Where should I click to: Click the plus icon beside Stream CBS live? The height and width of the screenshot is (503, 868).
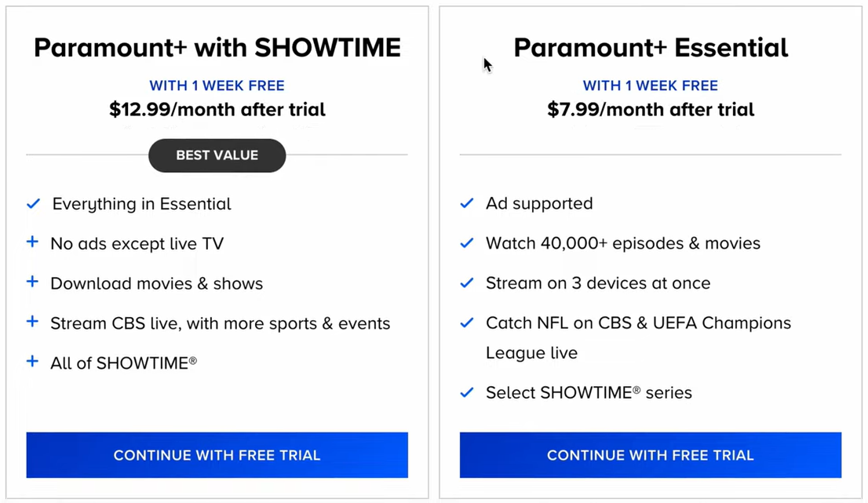[33, 323]
